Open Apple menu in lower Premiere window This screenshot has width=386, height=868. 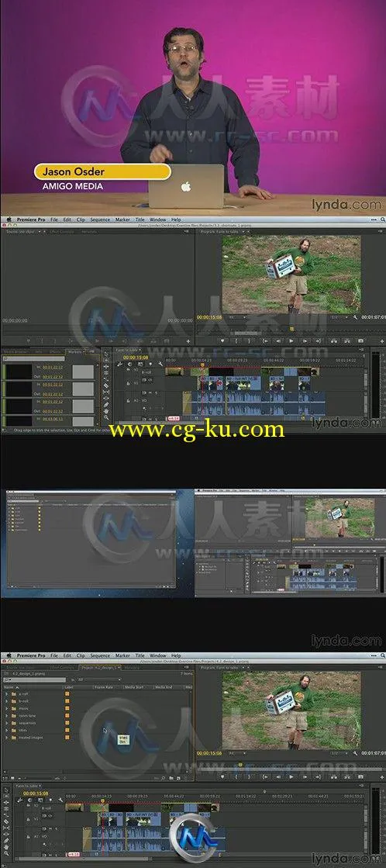8,655
